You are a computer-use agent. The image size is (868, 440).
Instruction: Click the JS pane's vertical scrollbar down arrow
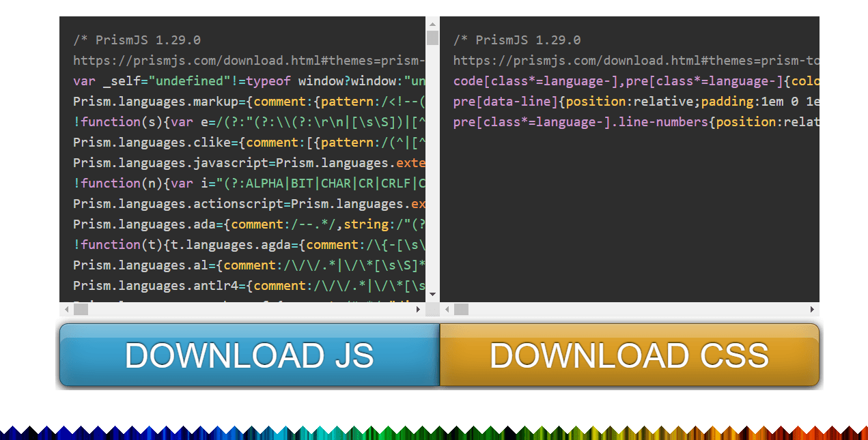[432, 295]
